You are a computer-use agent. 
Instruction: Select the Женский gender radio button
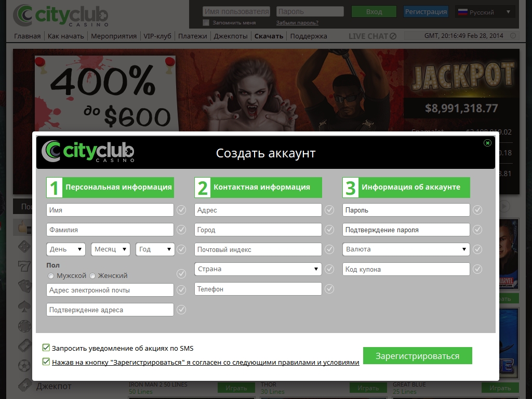tap(92, 276)
